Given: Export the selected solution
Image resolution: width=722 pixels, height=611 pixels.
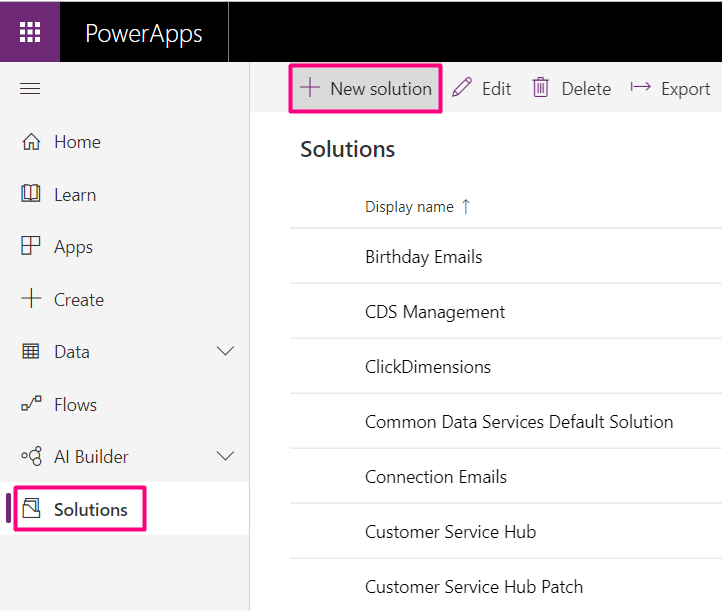Looking at the screenshot, I should click(x=671, y=88).
